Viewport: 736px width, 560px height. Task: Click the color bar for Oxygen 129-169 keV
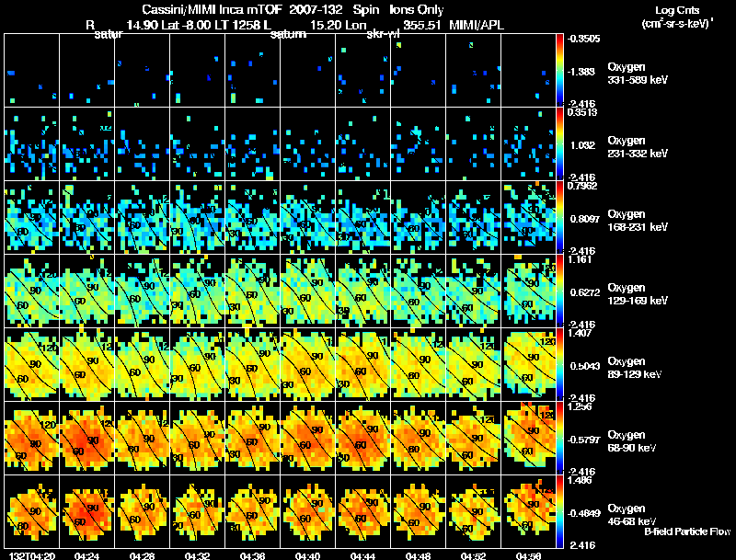[x=559, y=291]
